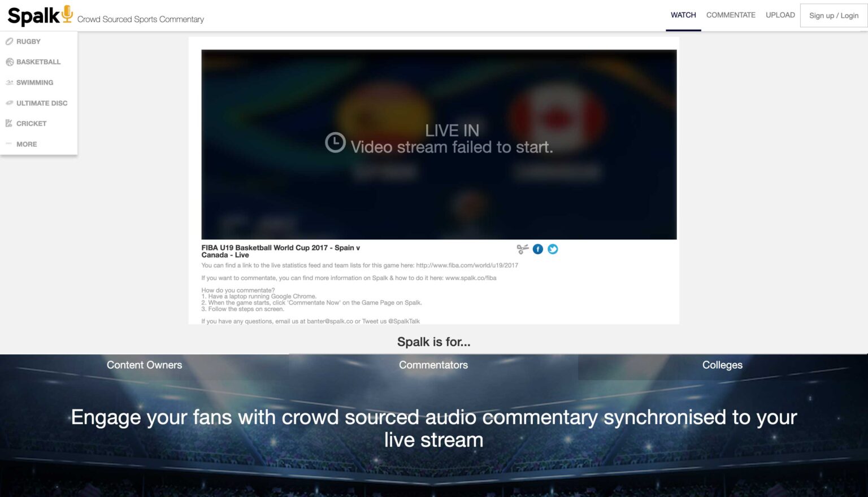
Task: Open the UPLOAD tab
Action: pos(780,15)
